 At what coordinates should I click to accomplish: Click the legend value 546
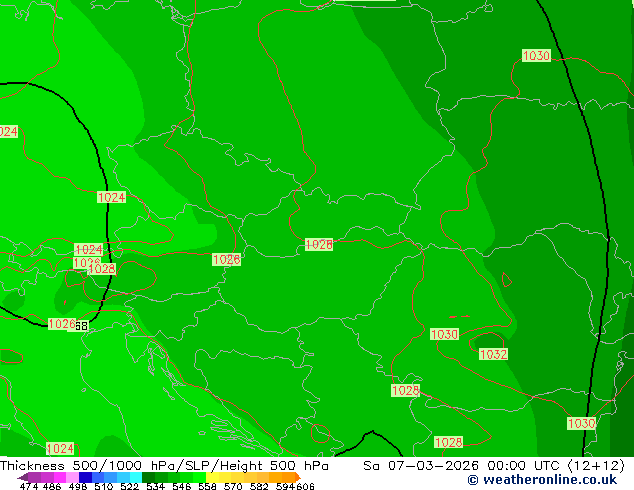[182, 486]
